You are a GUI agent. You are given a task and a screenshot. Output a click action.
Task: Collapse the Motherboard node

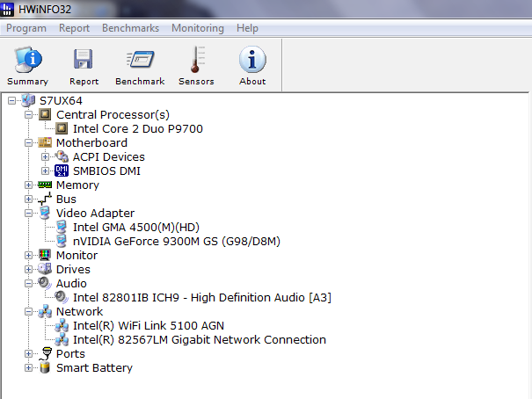point(28,142)
